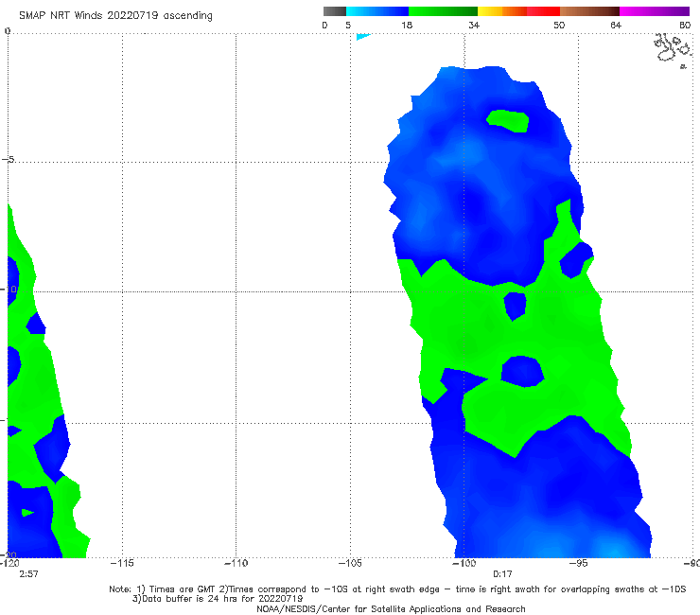Click the blue oval inside green band near -13
Screen dimensions: 700x615
(522, 371)
